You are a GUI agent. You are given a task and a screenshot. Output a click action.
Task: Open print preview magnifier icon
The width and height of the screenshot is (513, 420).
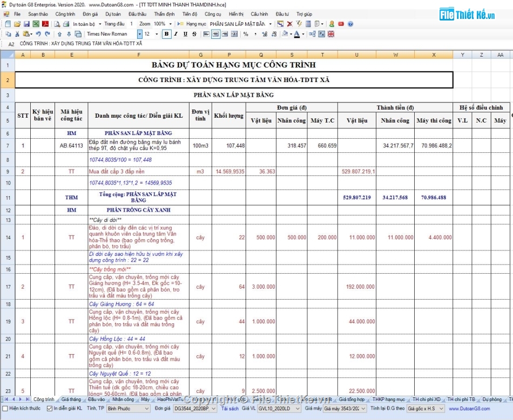[x=57, y=24]
